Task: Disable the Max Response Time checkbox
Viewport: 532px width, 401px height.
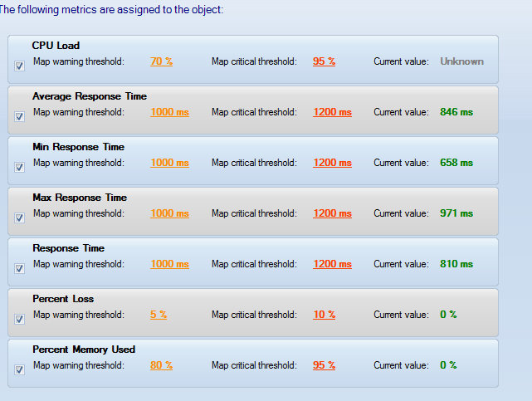Action: coord(19,218)
